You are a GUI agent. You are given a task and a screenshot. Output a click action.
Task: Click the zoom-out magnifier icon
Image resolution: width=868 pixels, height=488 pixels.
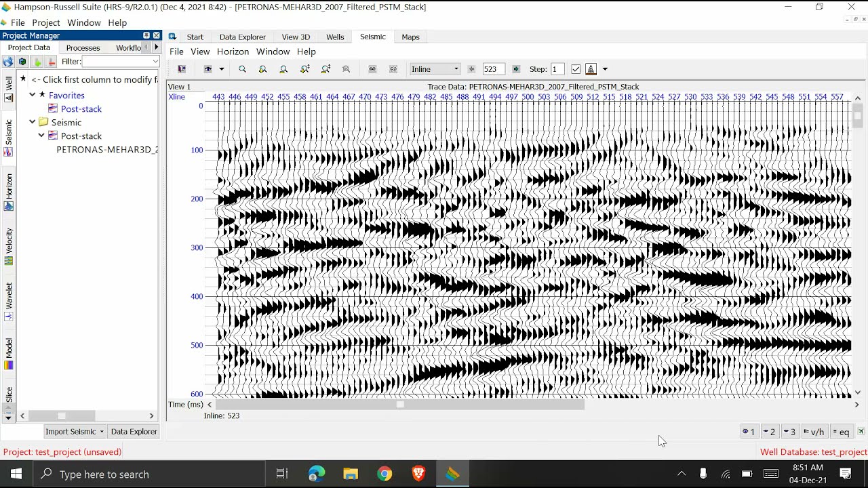coord(283,69)
